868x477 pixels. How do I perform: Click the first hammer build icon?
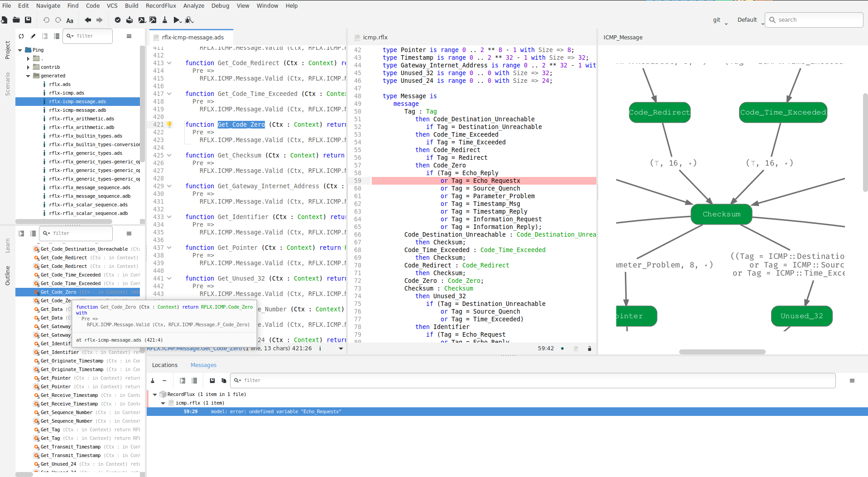[x=142, y=20]
